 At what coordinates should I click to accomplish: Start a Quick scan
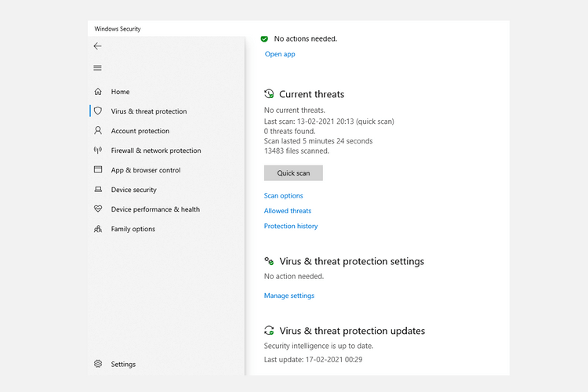[x=293, y=173]
